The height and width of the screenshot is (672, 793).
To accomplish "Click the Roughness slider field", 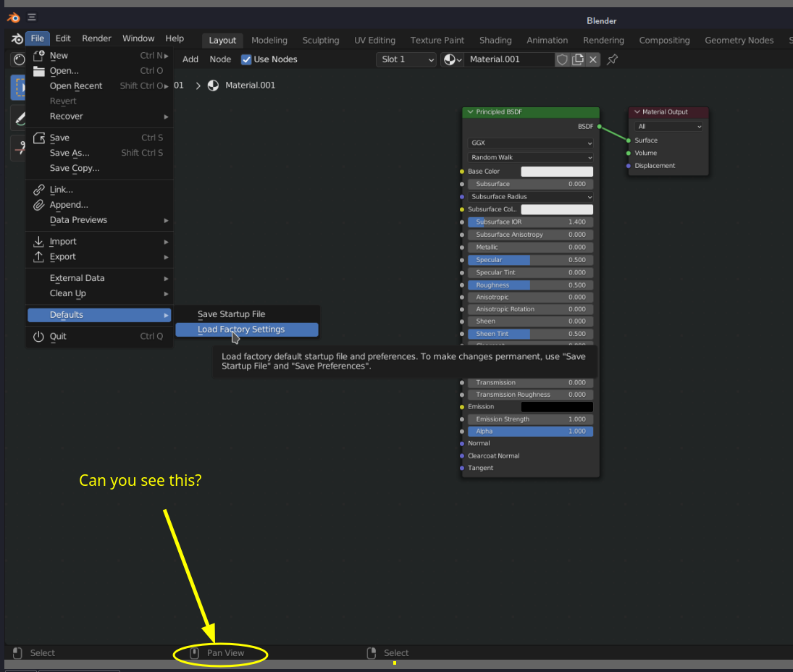I will 530,285.
